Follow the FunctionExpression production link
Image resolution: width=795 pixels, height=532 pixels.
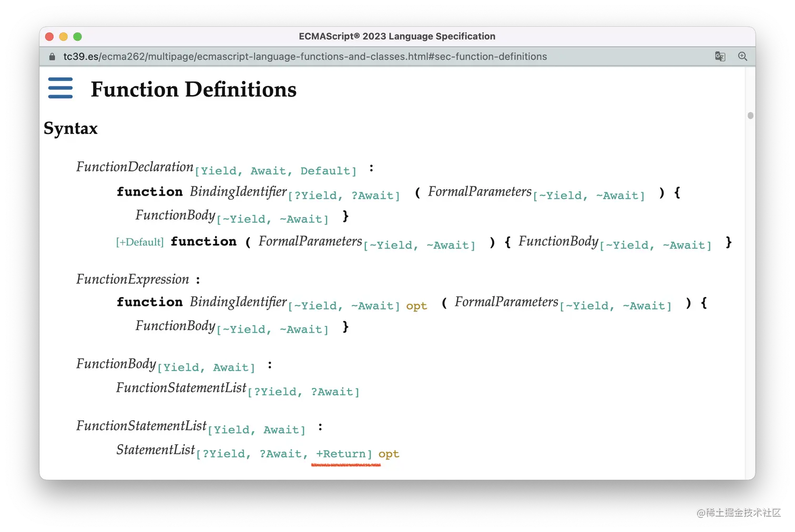coord(132,279)
